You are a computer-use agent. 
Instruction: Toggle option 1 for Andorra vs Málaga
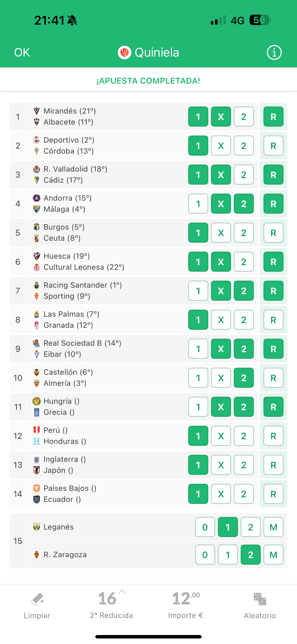click(x=198, y=204)
